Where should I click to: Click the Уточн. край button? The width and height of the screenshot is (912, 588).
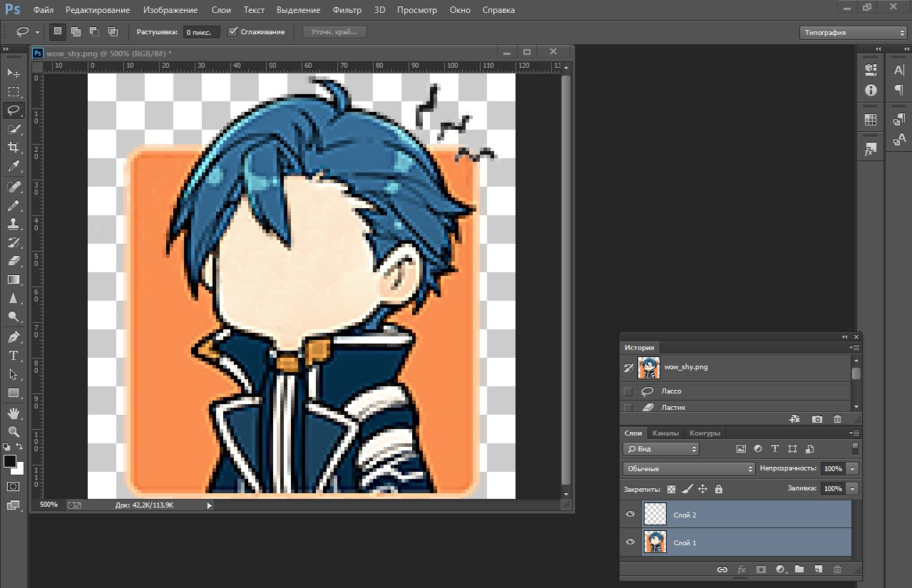click(334, 32)
